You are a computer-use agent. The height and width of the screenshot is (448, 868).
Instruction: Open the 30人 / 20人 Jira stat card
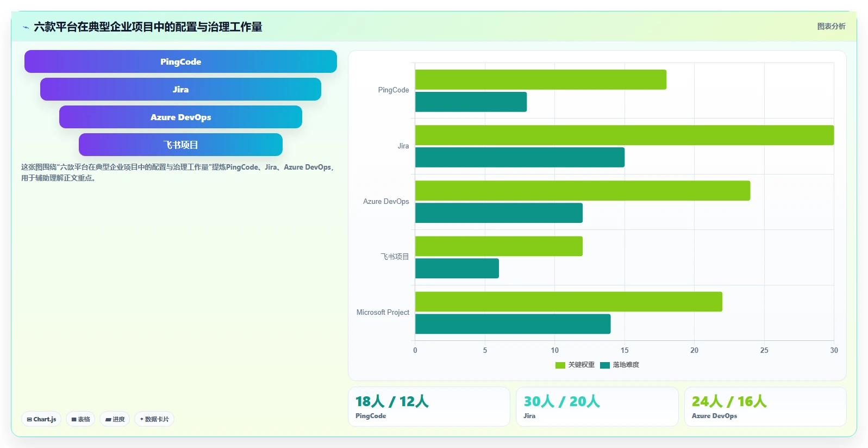[597, 407]
